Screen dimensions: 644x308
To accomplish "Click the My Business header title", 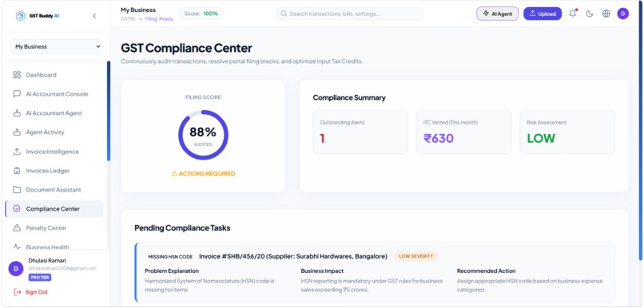I will pyautogui.click(x=138, y=10).
